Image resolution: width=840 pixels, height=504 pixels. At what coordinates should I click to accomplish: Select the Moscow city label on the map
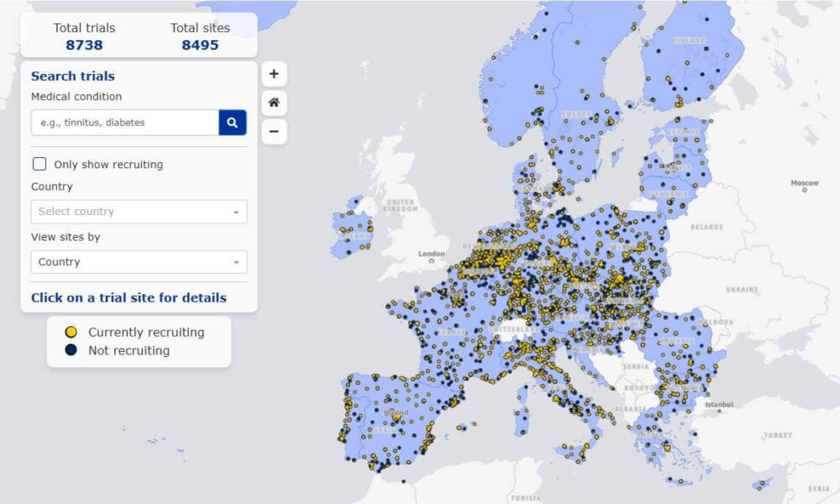click(x=804, y=183)
